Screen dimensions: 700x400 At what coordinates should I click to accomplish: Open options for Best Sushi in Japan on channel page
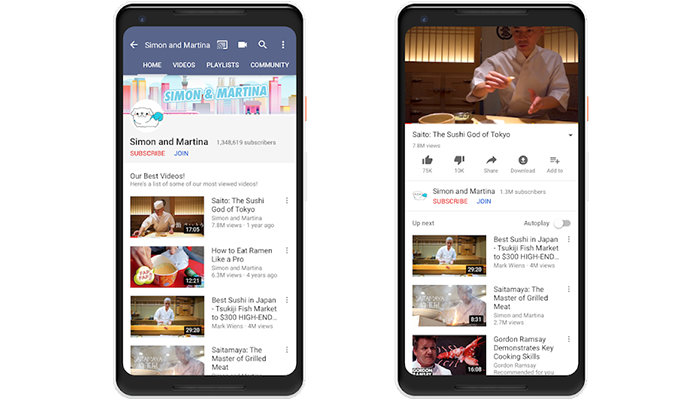point(287,300)
